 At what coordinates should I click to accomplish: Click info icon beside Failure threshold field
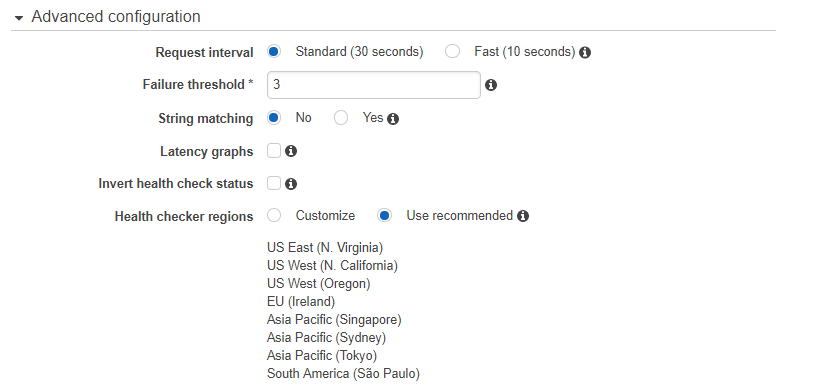491,85
